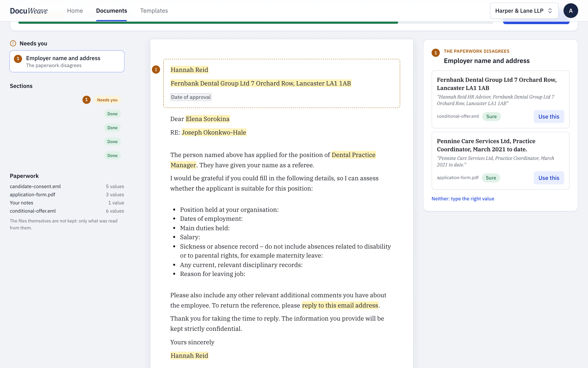Click the conditional-offer.eml source label in the card

pyautogui.click(x=458, y=116)
